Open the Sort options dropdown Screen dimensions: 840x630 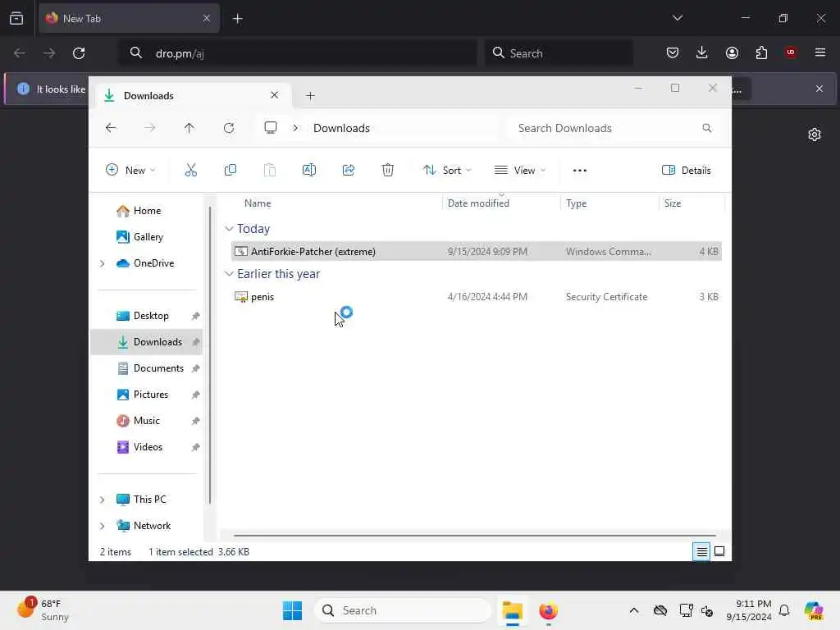(447, 171)
